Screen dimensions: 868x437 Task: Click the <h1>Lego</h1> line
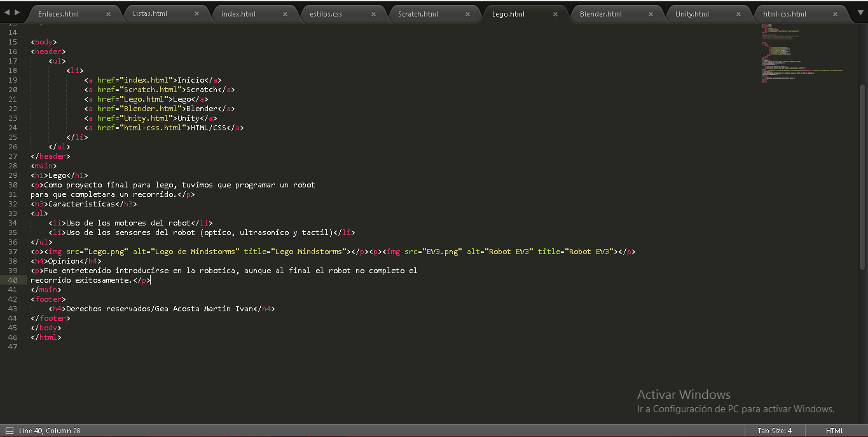[x=59, y=175]
